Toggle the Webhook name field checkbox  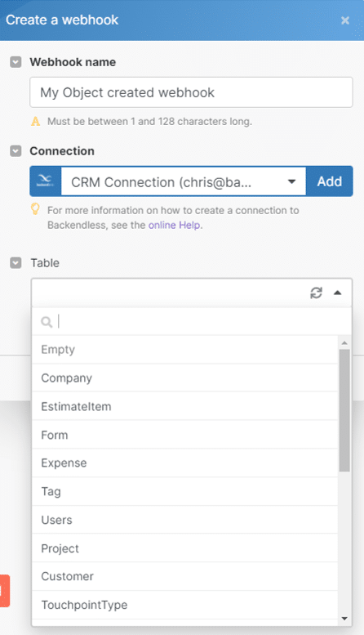pos(16,62)
